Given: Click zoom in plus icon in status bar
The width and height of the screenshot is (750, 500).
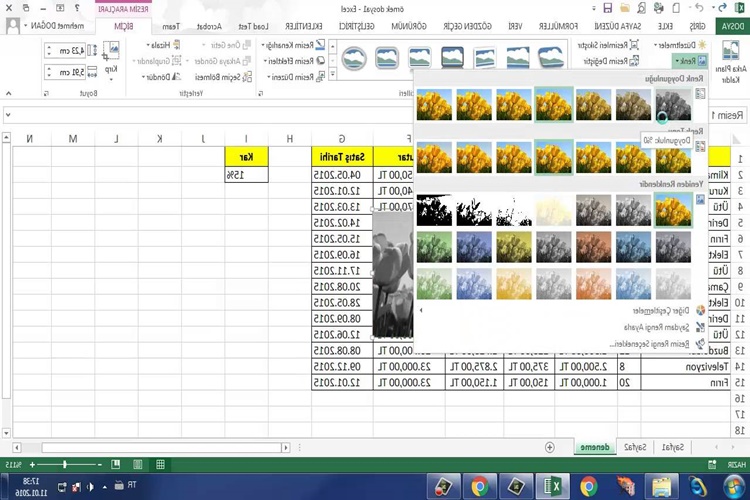Looking at the screenshot, I should tap(32, 465).
